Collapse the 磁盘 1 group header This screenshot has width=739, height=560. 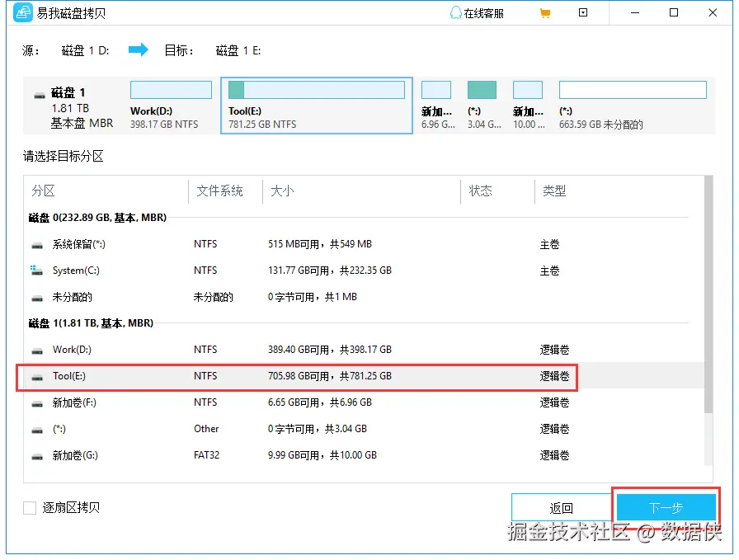click(91, 323)
